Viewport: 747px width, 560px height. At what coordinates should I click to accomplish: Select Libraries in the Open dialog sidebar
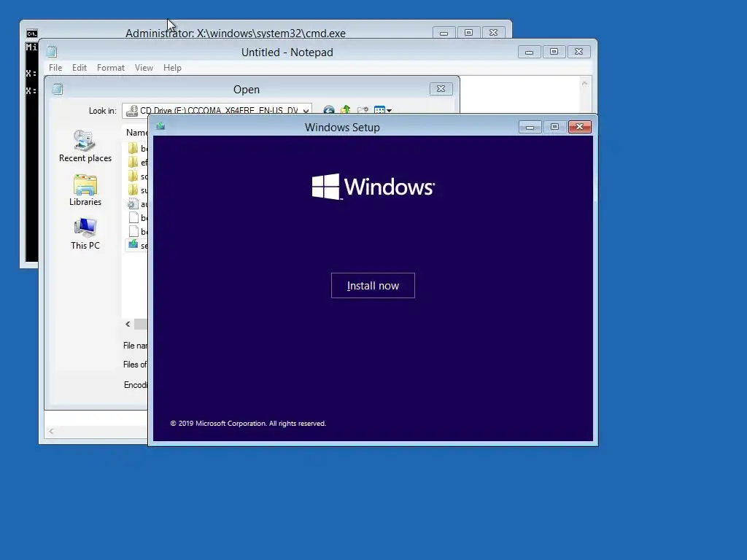click(x=85, y=190)
